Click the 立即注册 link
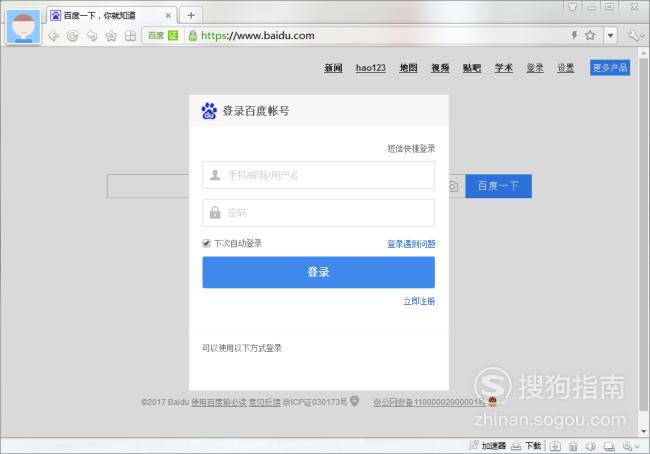The width and height of the screenshot is (650, 454). point(419,301)
